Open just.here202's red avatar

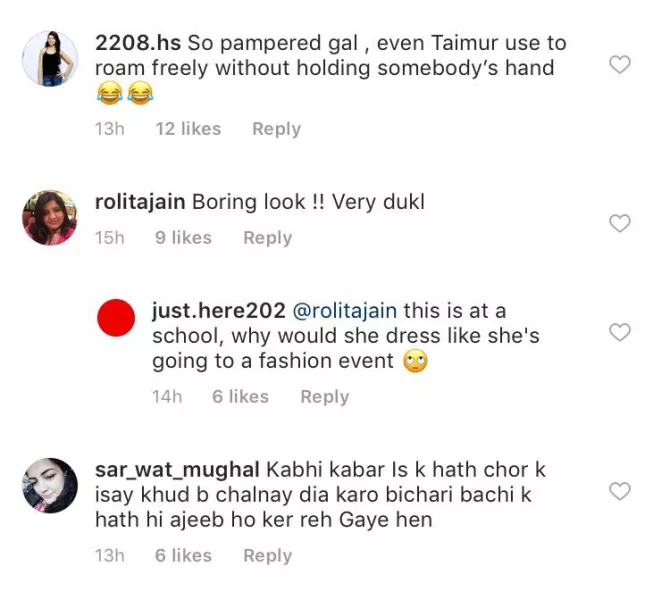[119, 320]
